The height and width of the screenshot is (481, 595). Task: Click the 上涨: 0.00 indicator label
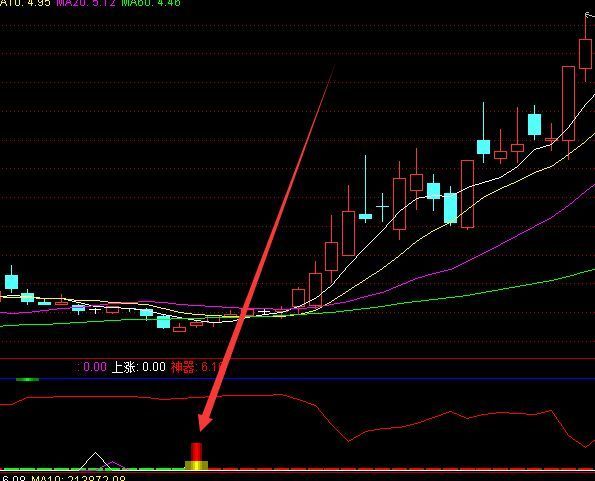click(139, 367)
